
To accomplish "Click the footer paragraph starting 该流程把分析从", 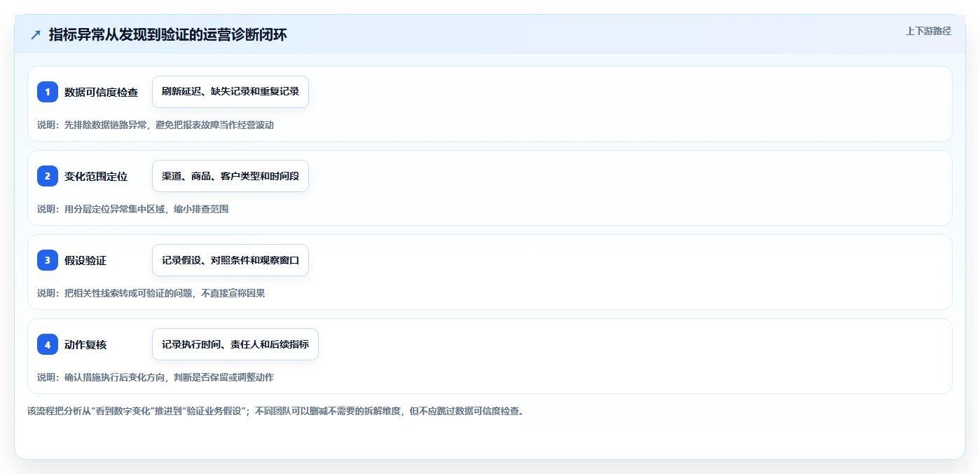I will tap(276, 411).
